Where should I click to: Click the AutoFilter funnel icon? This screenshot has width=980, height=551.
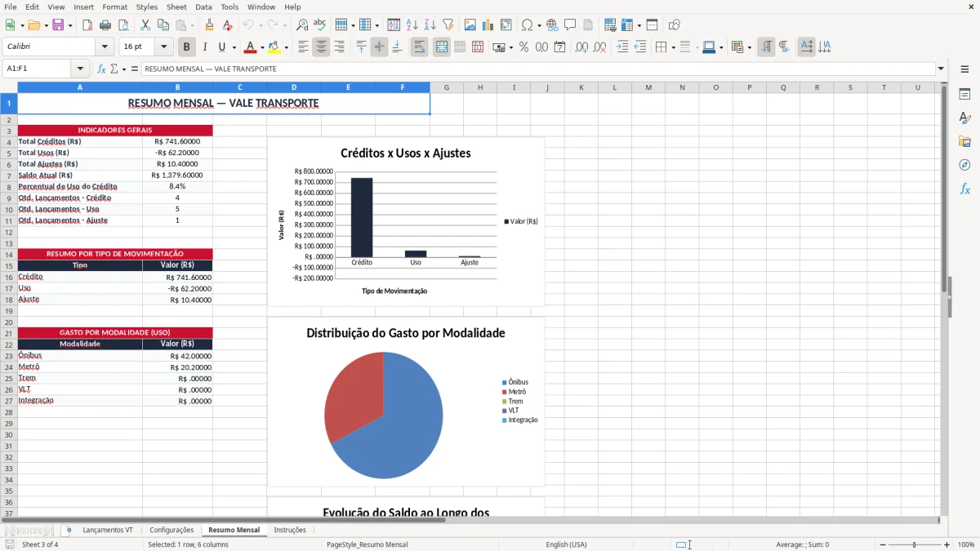pos(448,25)
